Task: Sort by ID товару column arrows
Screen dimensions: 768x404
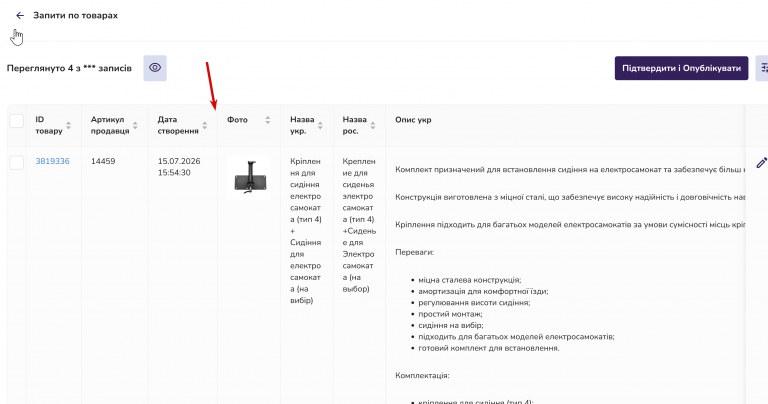Action: tap(69, 125)
